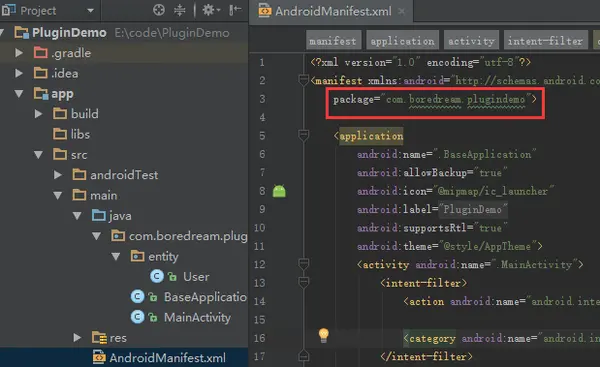Click the ".BaseApplication" name value
This screenshot has height=367, width=600.
pos(487,154)
